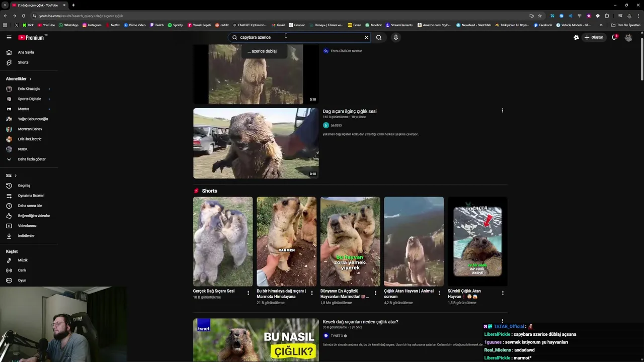
Task: Open the notifications bell
Action: click(614, 37)
